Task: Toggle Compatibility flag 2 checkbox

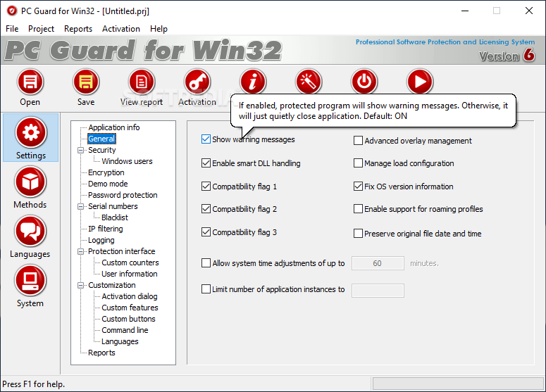Action: (x=206, y=209)
